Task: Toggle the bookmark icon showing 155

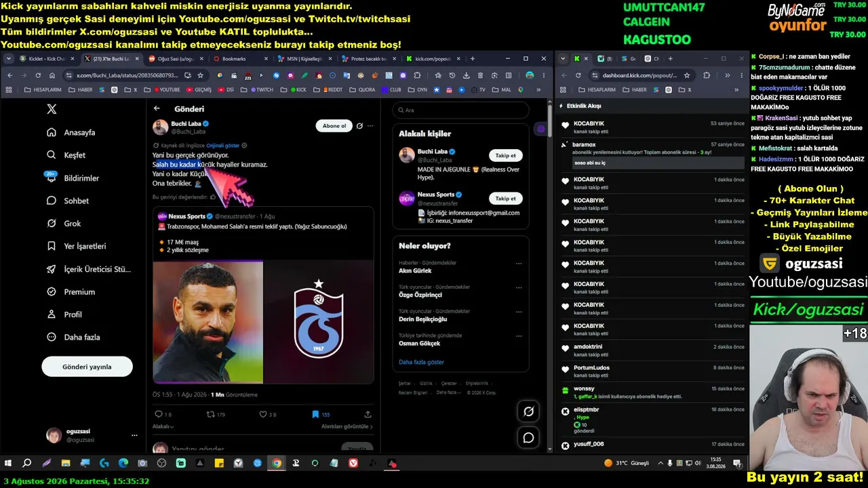Action: coord(315,414)
